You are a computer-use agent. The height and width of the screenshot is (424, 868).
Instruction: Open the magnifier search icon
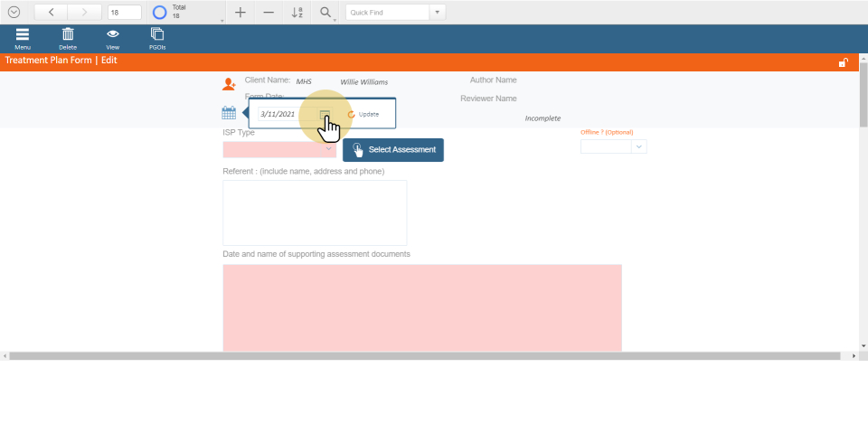point(325,13)
